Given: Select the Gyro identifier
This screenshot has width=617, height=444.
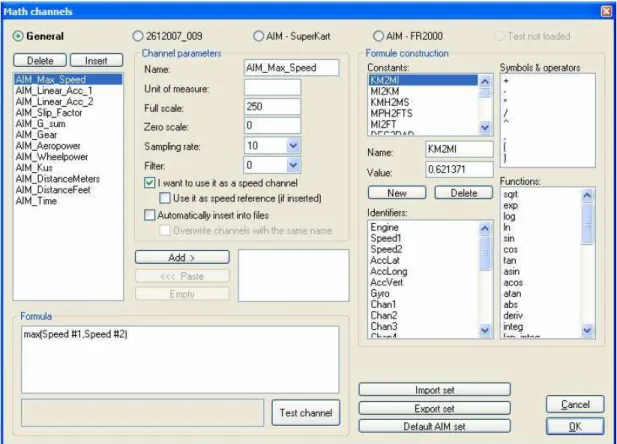Looking at the screenshot, I should click(423, 293).
